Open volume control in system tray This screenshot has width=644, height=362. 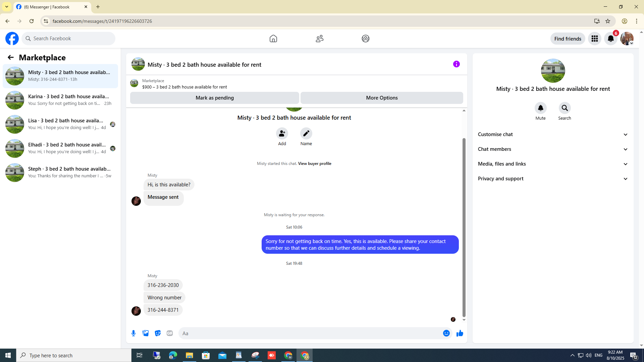[588, 355]
